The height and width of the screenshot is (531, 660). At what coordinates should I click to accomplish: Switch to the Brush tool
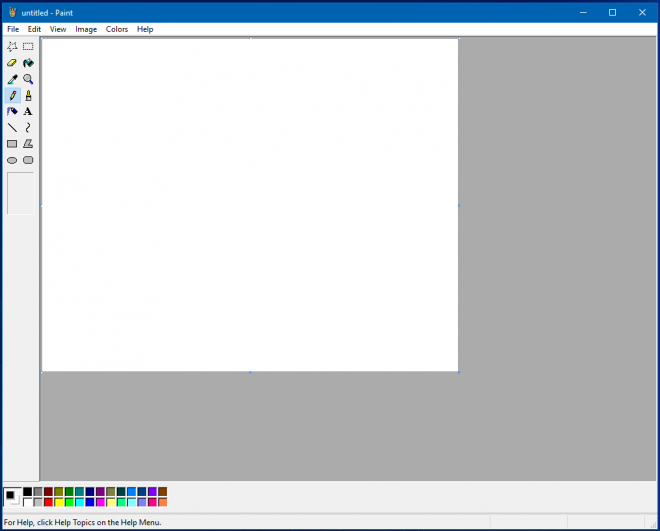pyautogui.click(x=28, y=96)
